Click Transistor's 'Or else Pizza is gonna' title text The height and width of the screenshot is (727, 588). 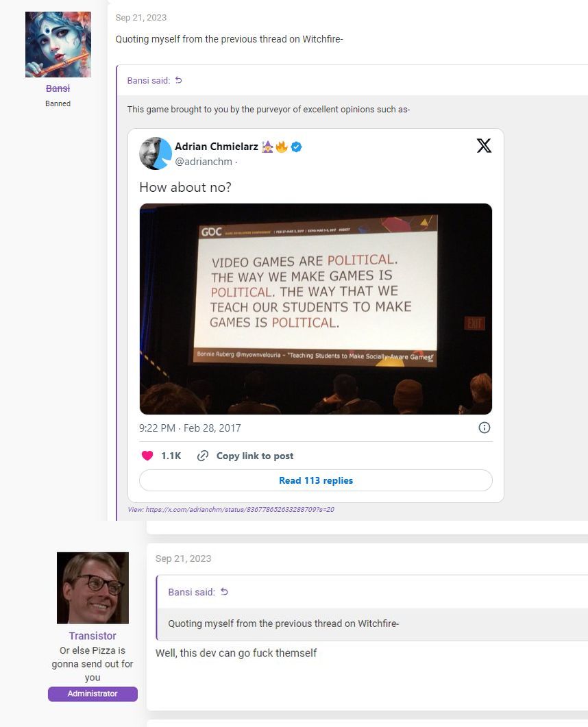(93, 664)
